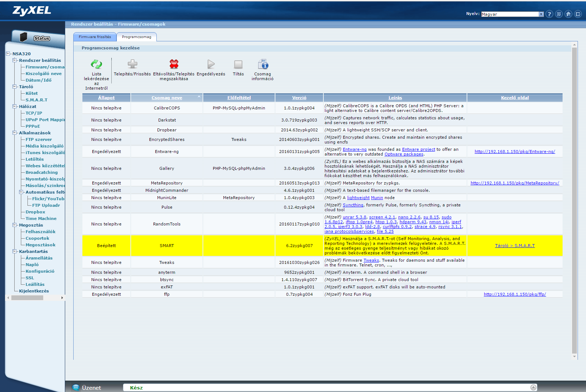Collapse the Megosztás tree node
This screenshot has height=392, width=586.
[15, 225]
